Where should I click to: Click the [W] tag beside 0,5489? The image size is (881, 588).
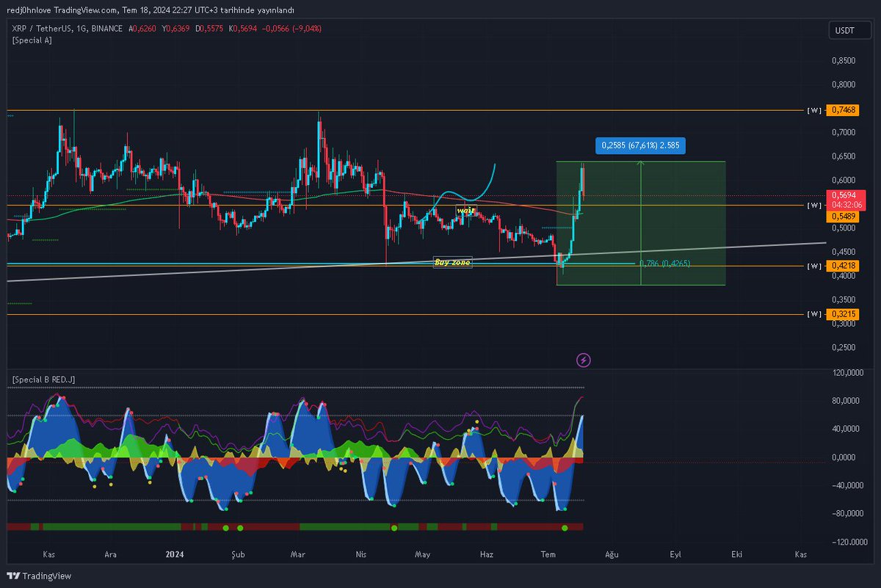pyautogui.click(x=814, y=206)
